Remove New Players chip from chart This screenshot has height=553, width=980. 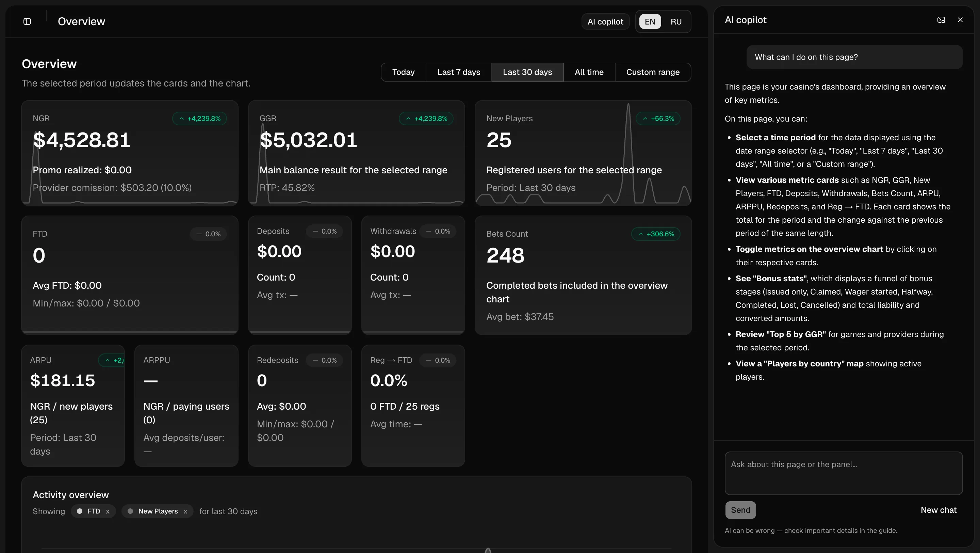[185, 511]
